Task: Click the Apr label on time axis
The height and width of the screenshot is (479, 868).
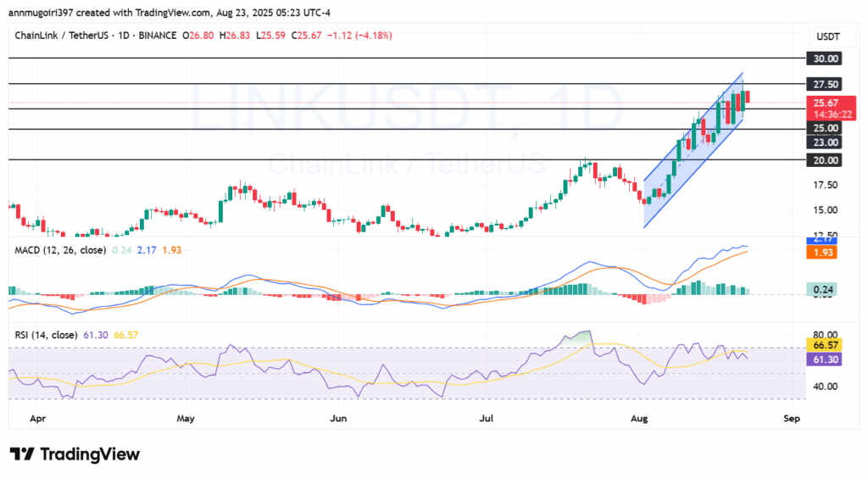Action: [x=37, y=419]
